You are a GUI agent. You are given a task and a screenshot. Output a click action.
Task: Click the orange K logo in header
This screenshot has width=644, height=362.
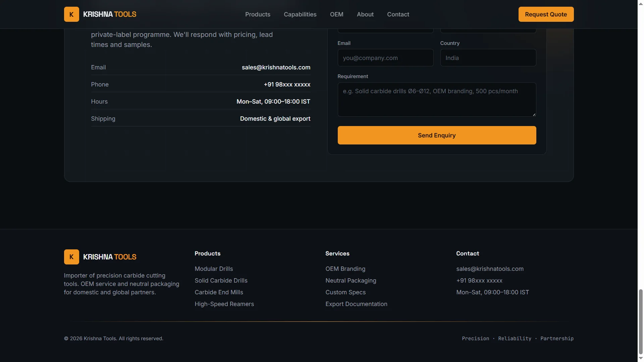pyautogui.click(x=71, y=14)
